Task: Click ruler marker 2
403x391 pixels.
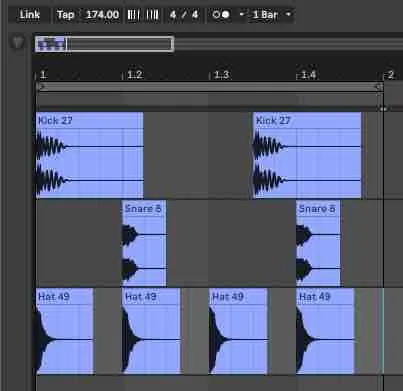Action: pyautogui.click(x=391, y=75)
